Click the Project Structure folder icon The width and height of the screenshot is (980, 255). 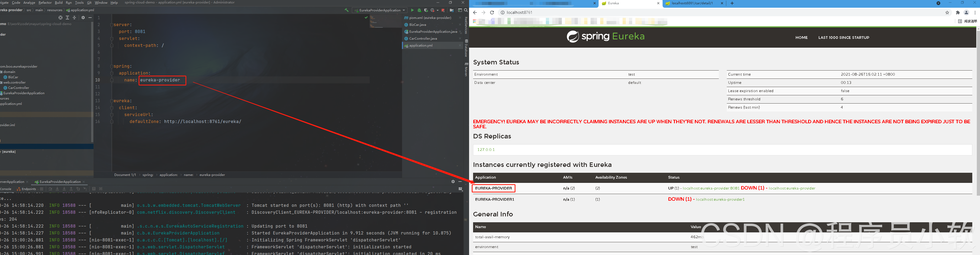pos(451,10)
